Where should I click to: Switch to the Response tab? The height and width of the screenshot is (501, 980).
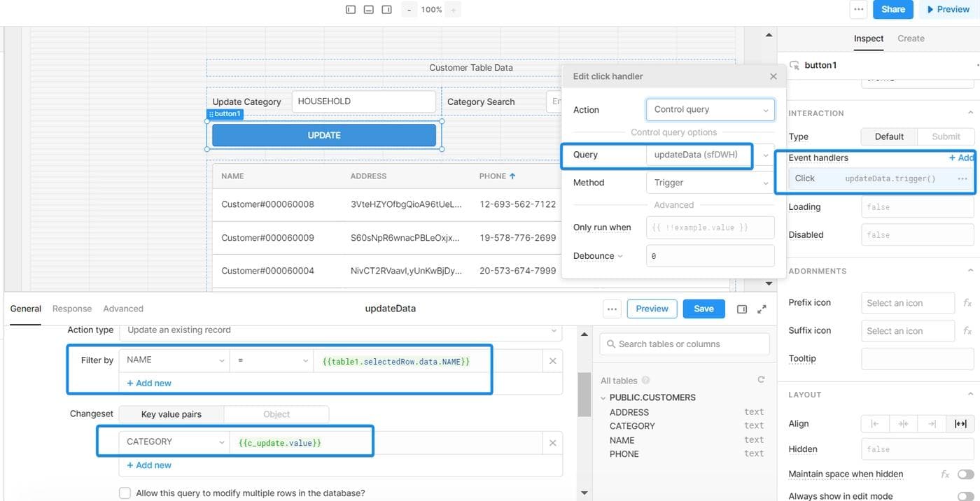72,309
